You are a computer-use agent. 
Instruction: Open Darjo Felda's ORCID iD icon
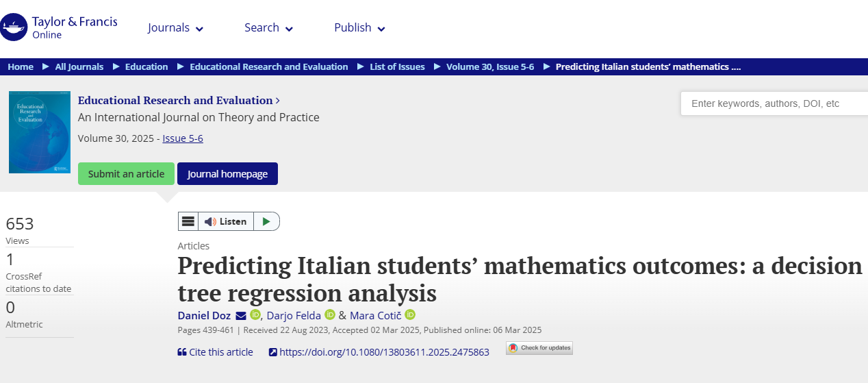pos(329,315)
